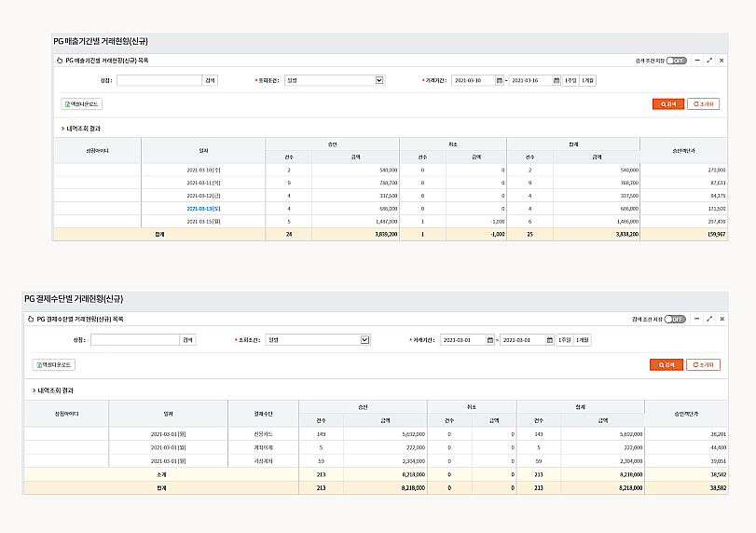Open 조회조건 dropdown in payment-method panel
Image resolution: width=756 pixels, height=533 pixels.
[318, 340]
